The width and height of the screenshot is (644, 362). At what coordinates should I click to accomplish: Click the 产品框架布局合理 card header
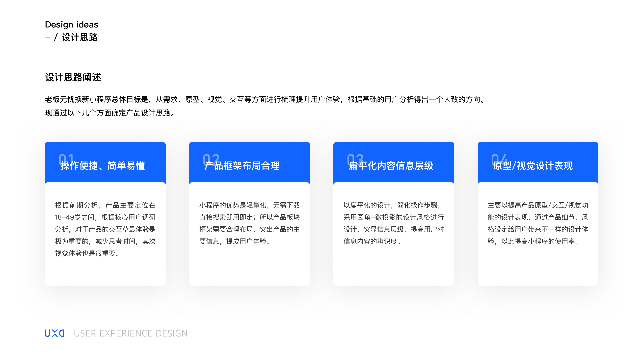242,166
